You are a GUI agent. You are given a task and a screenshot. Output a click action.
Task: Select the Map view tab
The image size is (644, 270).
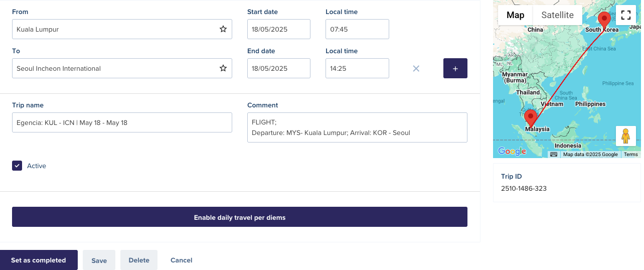point(516,15)
